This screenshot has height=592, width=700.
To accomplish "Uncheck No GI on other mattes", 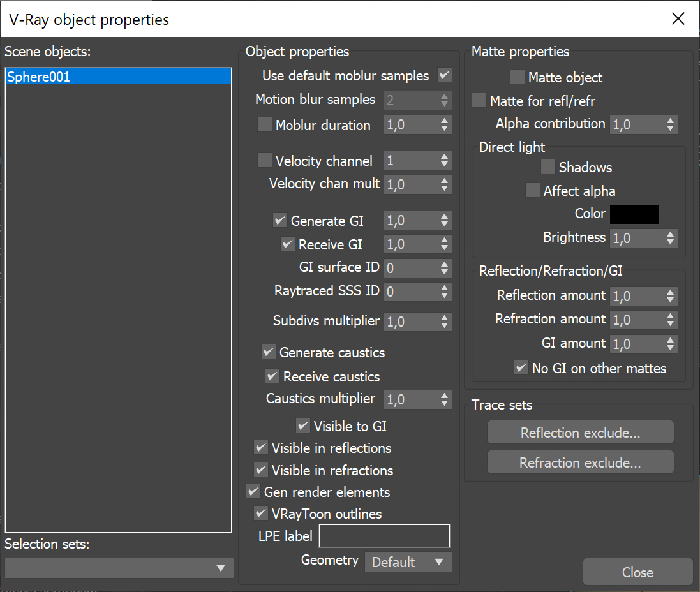I will pos(521,368).
